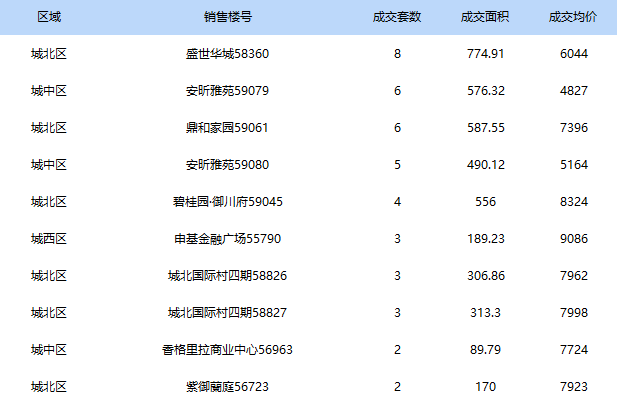Screen dimensions: 617x409
Task: Click the area value 556
Action: [486, 202]
